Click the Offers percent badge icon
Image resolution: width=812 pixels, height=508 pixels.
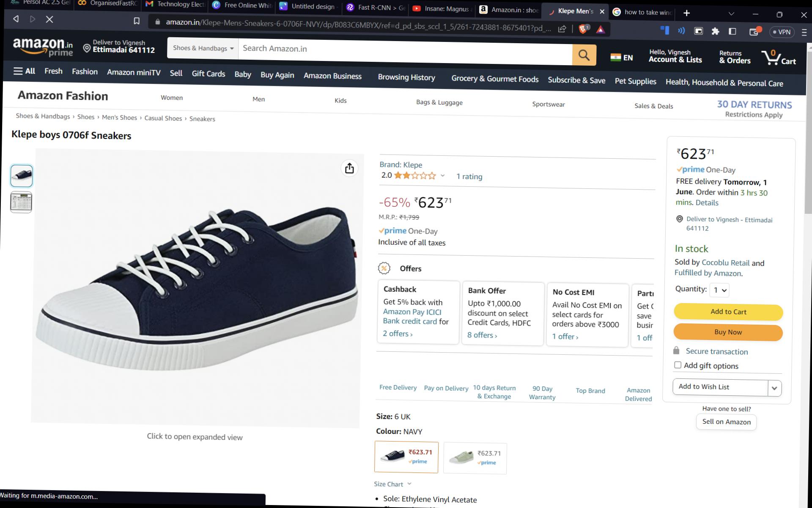(384, 268)
